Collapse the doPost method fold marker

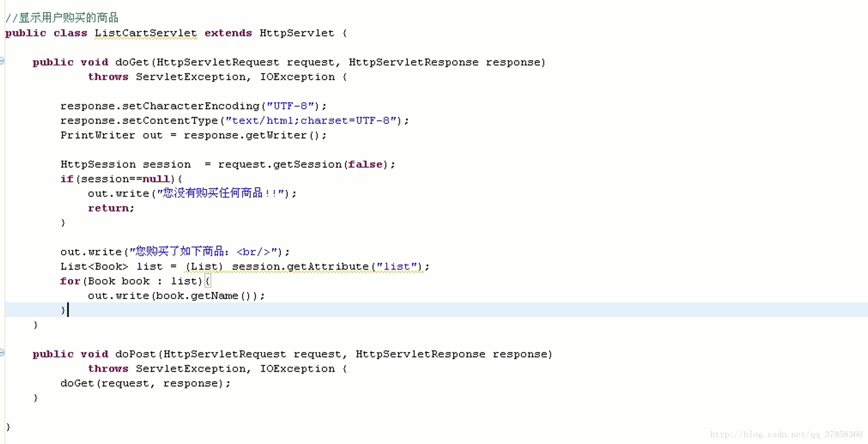click(2, 353)
